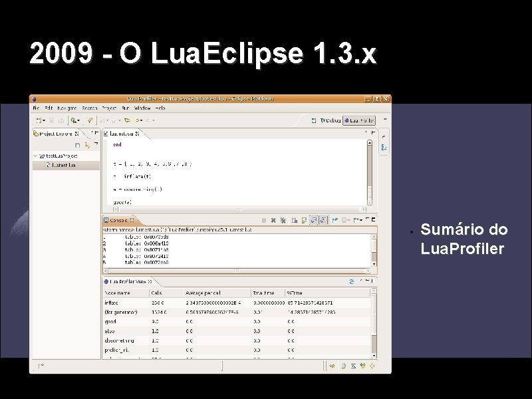Viewport: 532px width, 399px height.
Task: Click the Lua Profiler View vertical scrollbar
Action: coord(374,323)
